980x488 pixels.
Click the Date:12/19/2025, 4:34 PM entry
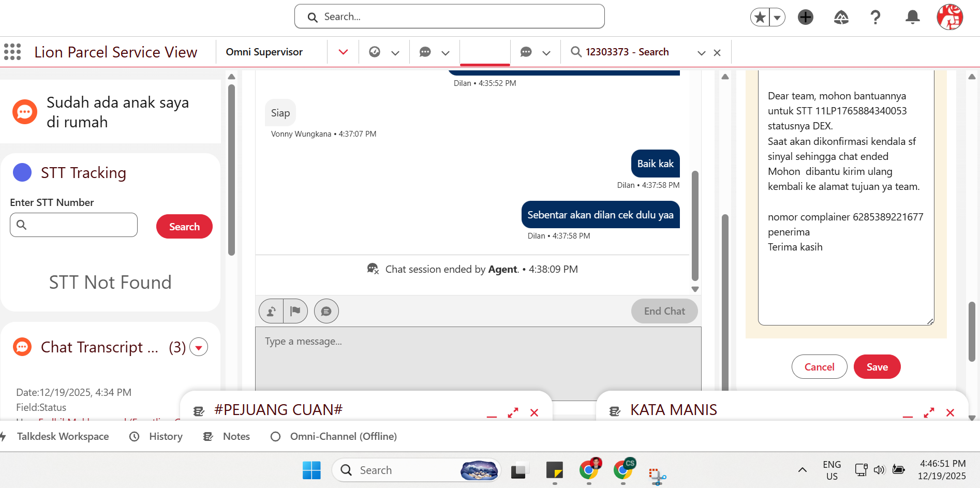[x=74, y=392]
